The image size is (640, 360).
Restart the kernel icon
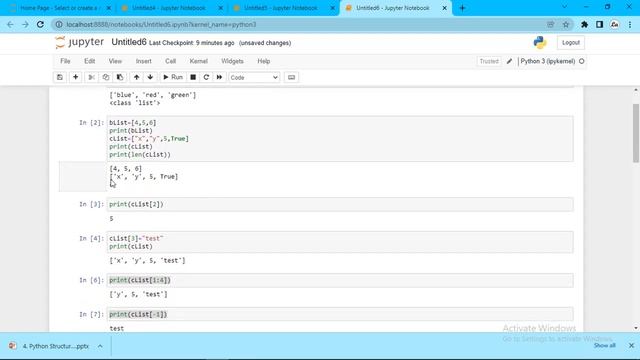coord(206,77)
